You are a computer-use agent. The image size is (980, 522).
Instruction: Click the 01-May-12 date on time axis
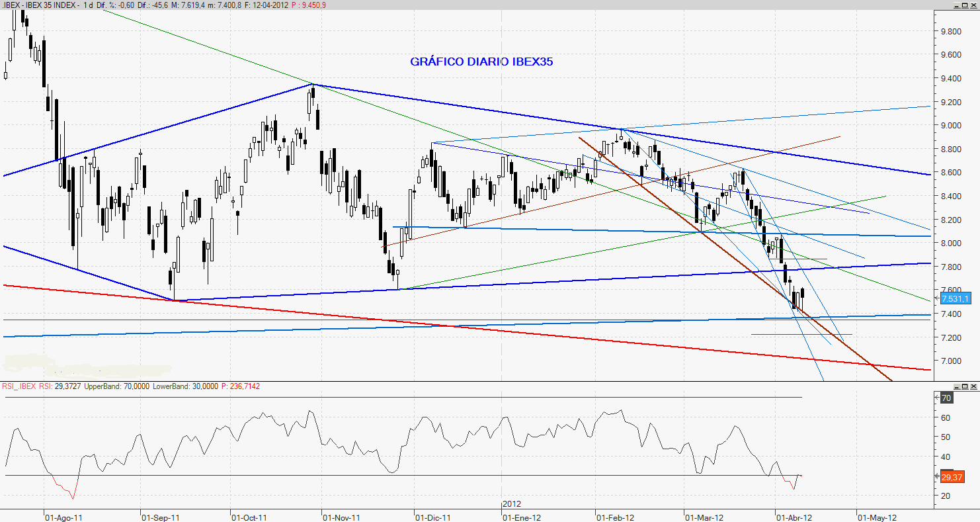pyautogui.click(x=877, y=517)
